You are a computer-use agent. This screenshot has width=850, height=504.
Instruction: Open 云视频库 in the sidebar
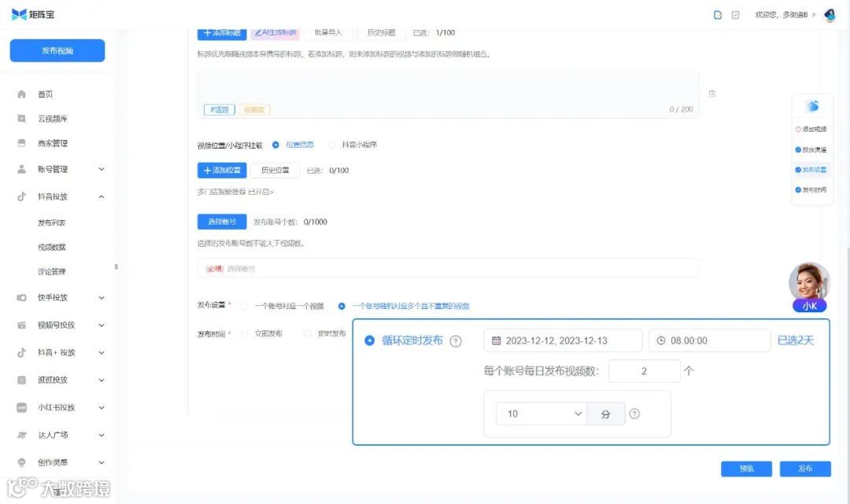[50, 118]
